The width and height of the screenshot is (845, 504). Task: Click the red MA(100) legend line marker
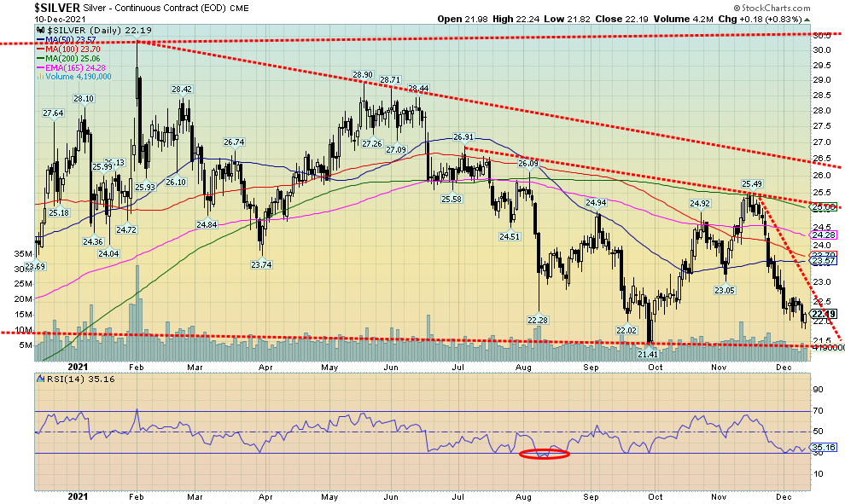pyautogui.click(x=40, y=49)
